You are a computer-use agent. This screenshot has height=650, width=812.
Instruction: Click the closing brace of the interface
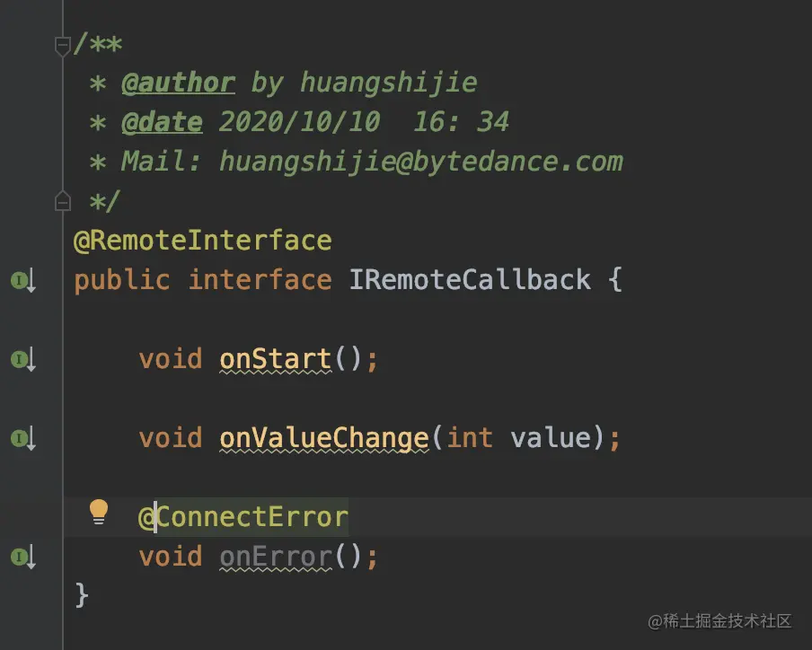click(x=82, y=594)
